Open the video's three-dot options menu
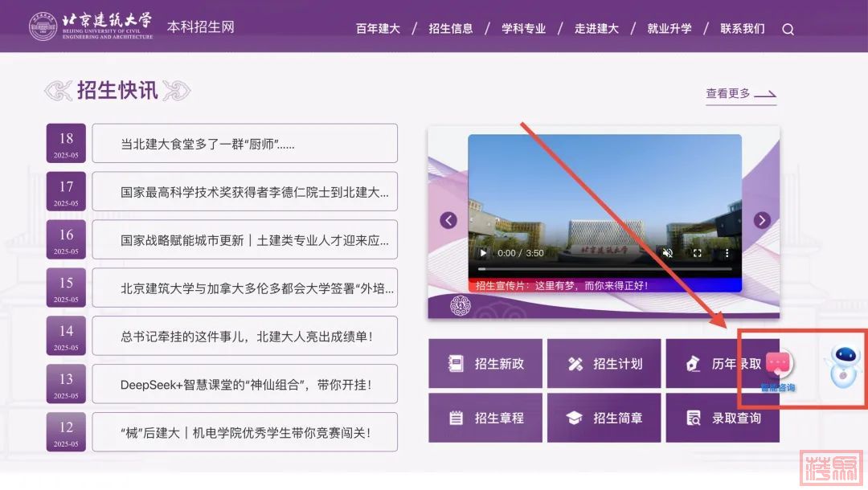 point(727,253)
